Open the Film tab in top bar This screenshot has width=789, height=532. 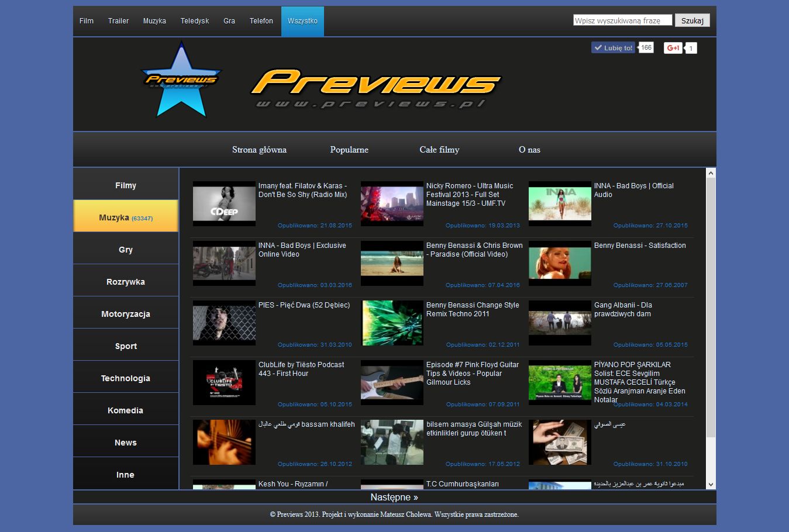[x=87, y=21]
